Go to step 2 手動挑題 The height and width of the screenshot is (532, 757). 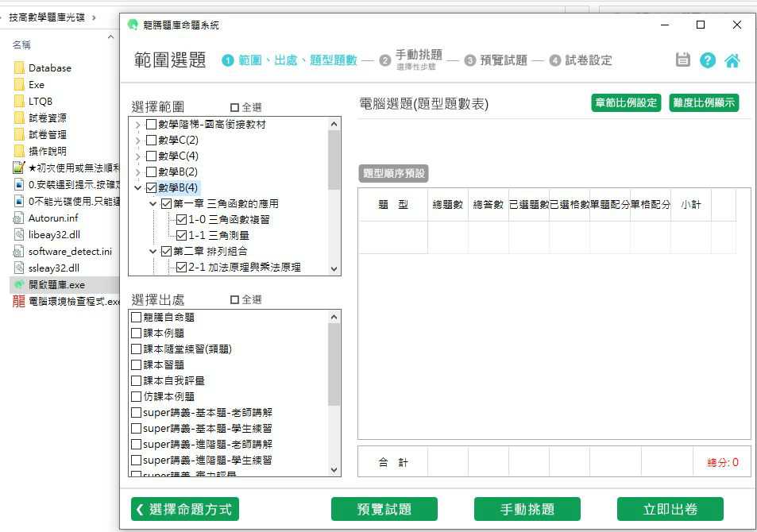tap(411, 60)
